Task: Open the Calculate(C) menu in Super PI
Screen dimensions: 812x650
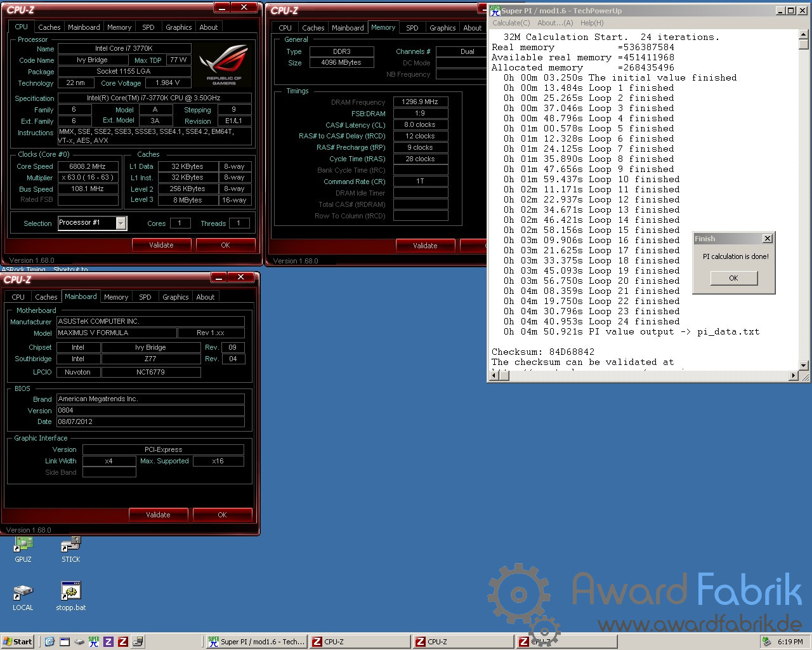Action: click(x=511, y=23)
